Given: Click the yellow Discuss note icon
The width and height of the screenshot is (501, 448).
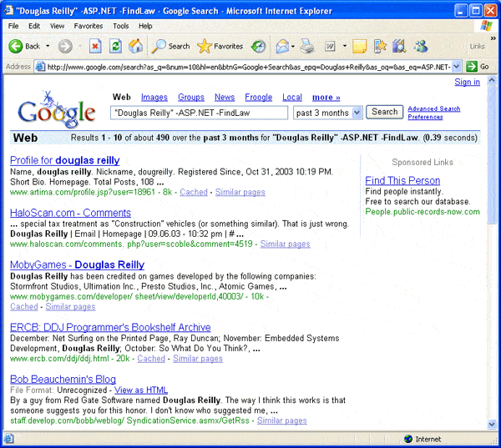Looking at the screenshot, I should click(x=359, y=47).
